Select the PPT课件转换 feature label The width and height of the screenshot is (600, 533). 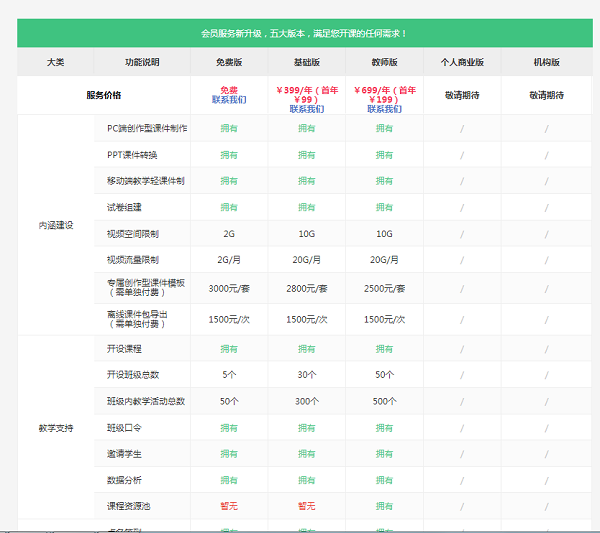(132, 155)
